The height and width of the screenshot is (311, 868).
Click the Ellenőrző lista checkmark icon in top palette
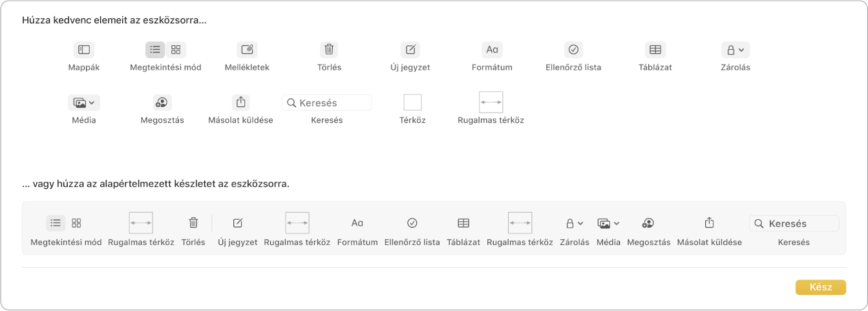point(573,50)
